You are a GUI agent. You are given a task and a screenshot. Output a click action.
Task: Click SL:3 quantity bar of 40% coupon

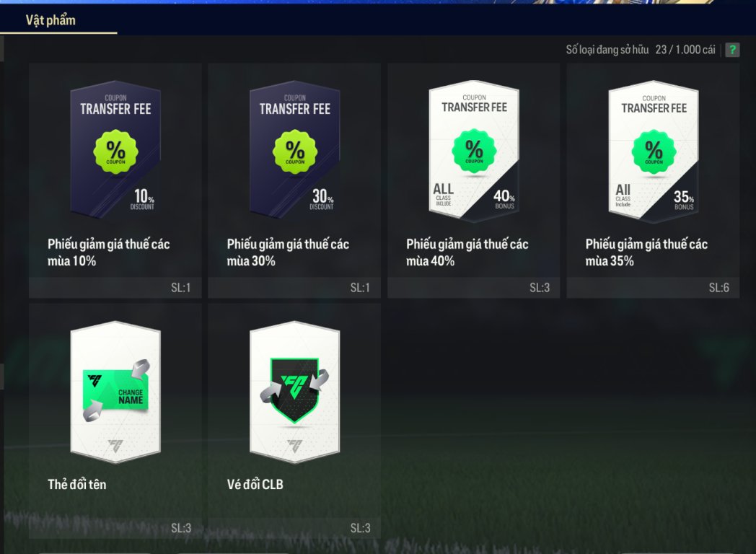(473, 288)
